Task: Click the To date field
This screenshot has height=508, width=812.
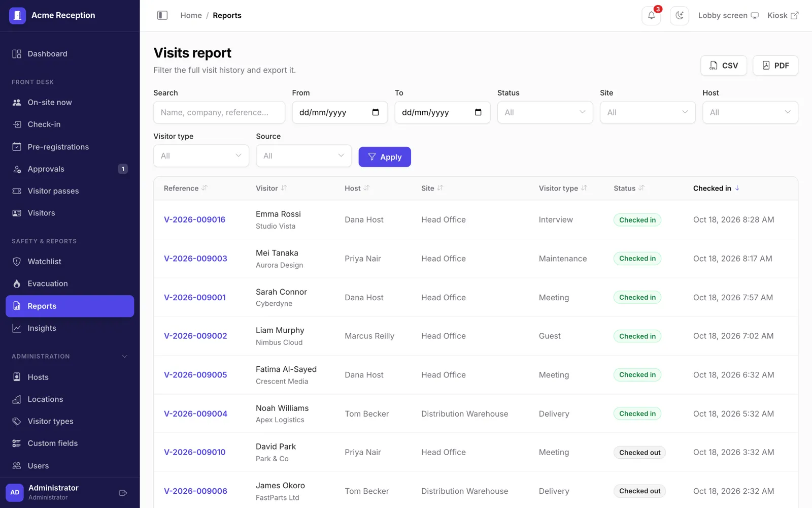Action: point(442,112)
